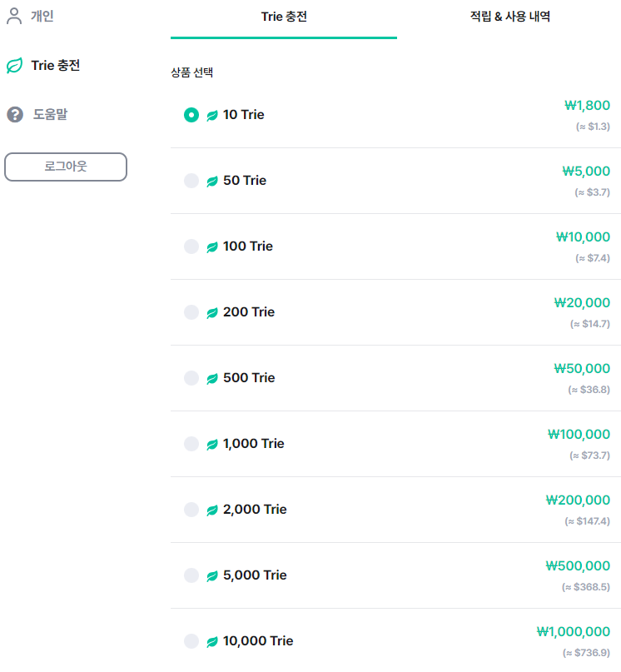Select the 10 Trie radio button

tap(191, 115)
